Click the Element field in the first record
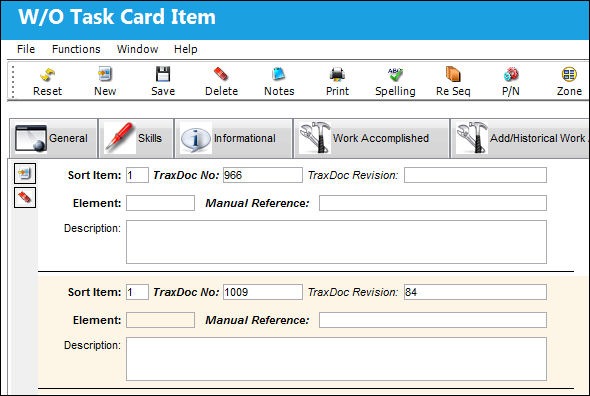Screen dimensions: 590x396 click(160, 203)
